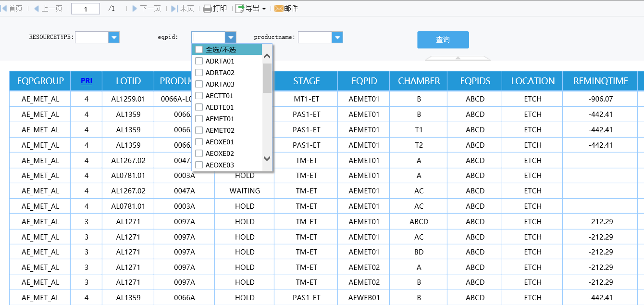The image size is (644, 305).
Task: Click the -906.07 REMINQTIME value
Action: [x=601, y=99]
